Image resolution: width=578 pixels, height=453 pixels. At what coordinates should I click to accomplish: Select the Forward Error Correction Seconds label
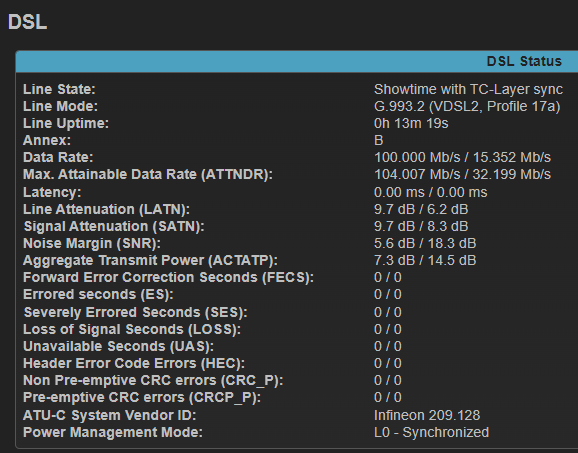tap(168, 278)
